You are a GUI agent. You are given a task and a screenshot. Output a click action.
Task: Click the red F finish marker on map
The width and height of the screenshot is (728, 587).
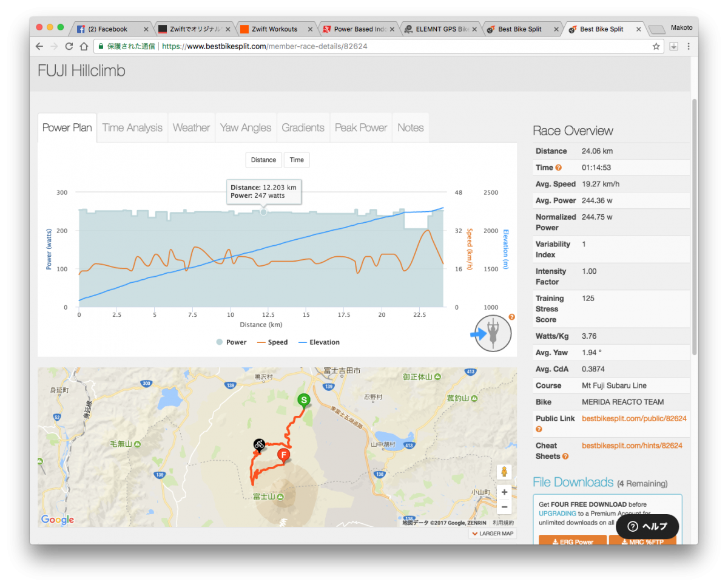(x=283, y=455)
